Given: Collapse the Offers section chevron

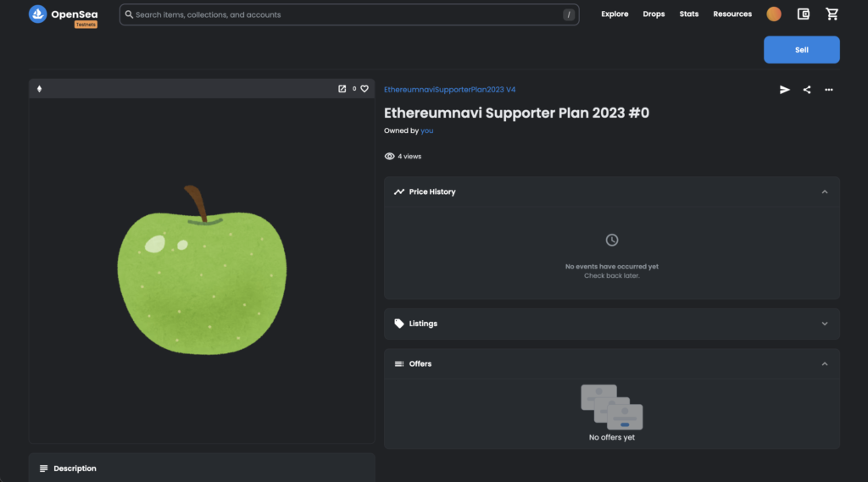Looking at the screenshot, I should tap(825, 363).
